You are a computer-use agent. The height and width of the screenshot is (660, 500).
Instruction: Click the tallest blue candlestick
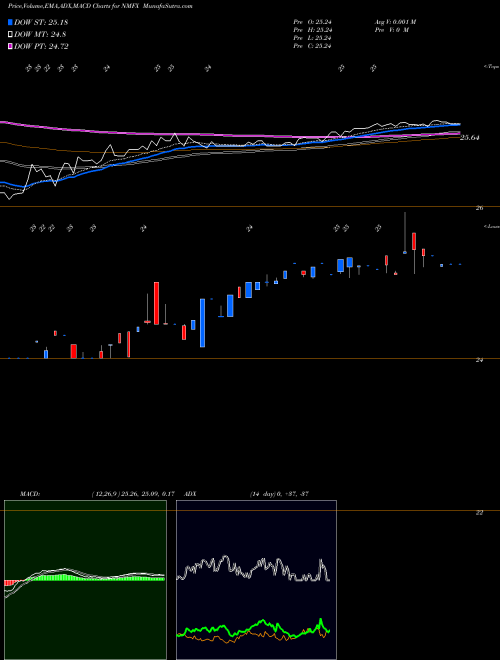point(202,323)
